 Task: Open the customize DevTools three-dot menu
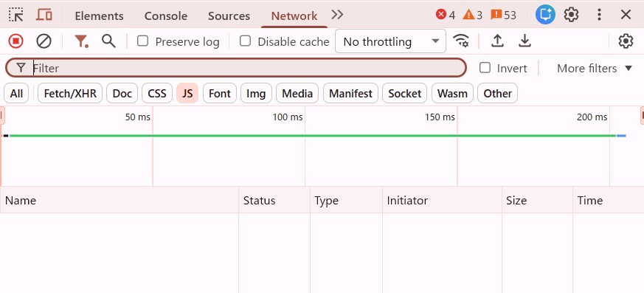pyautogui.click(x=599, y=15)
